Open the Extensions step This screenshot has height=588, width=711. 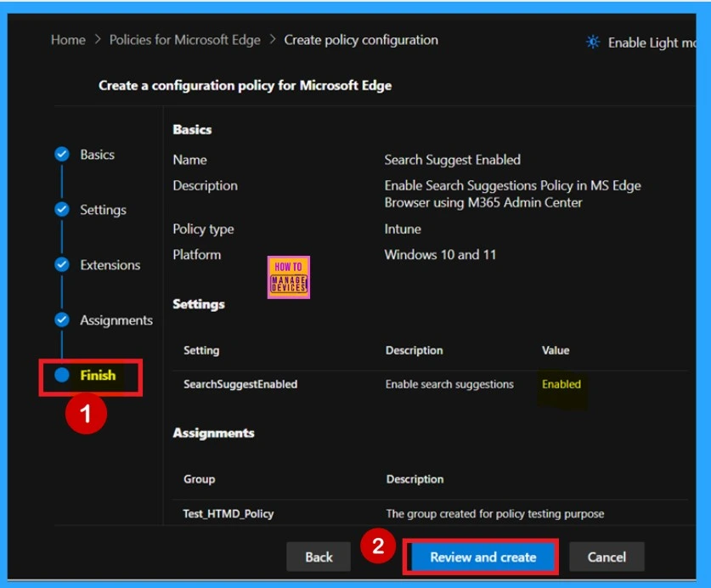coord(110,265)
